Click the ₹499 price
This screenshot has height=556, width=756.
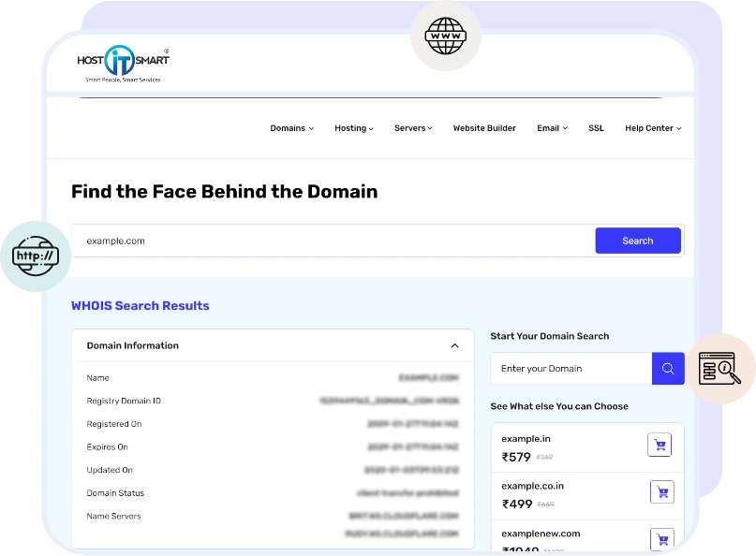[x=517, y=504]
